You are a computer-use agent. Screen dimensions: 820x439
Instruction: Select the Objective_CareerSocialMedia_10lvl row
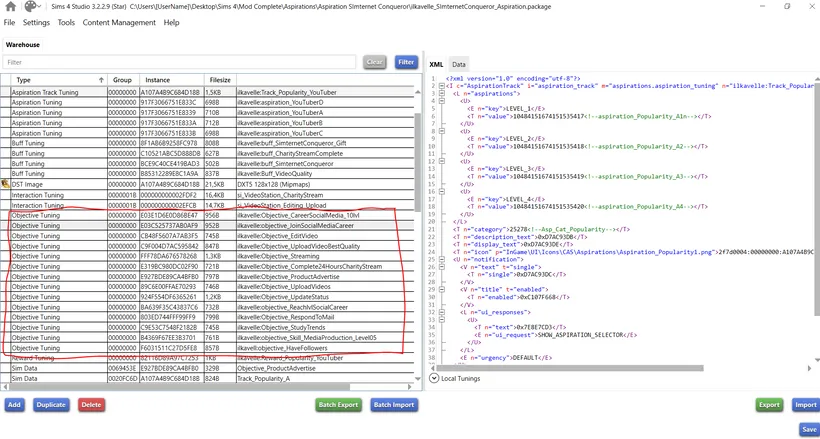click(x=208, y=215)
